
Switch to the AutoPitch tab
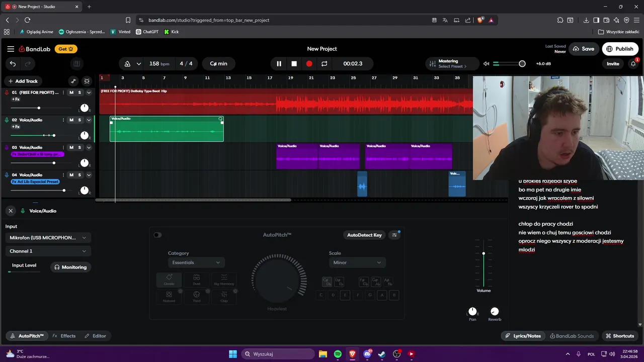tap(27, 336)
